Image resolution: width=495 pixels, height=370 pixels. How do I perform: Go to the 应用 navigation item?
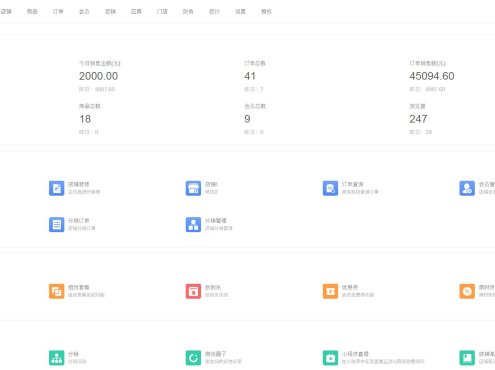(x=136, y=11)
